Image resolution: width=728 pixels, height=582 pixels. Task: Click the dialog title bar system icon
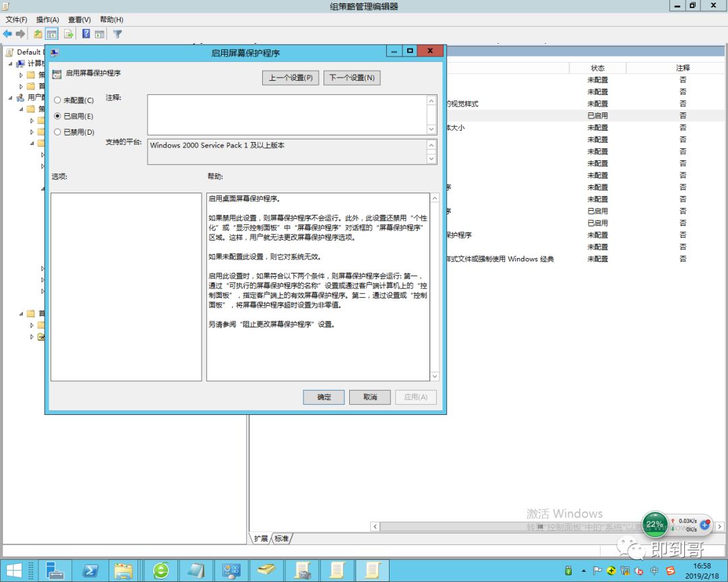pyautogui.click(x=55, y=53)
